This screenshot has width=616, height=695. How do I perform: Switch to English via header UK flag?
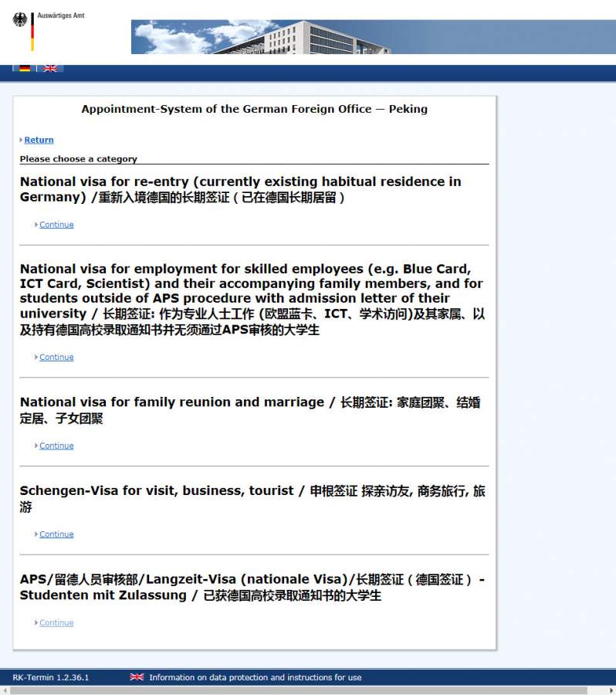tap(50, 68)
